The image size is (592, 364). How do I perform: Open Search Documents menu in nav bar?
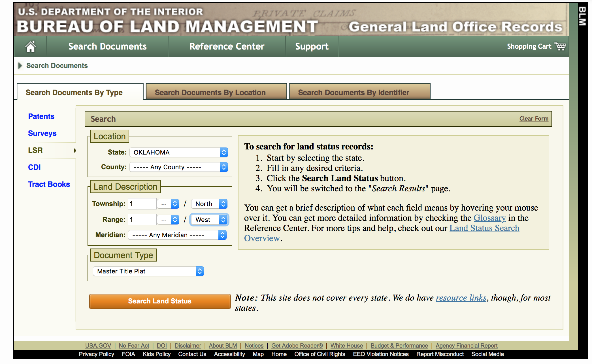[x=107, y=46]
